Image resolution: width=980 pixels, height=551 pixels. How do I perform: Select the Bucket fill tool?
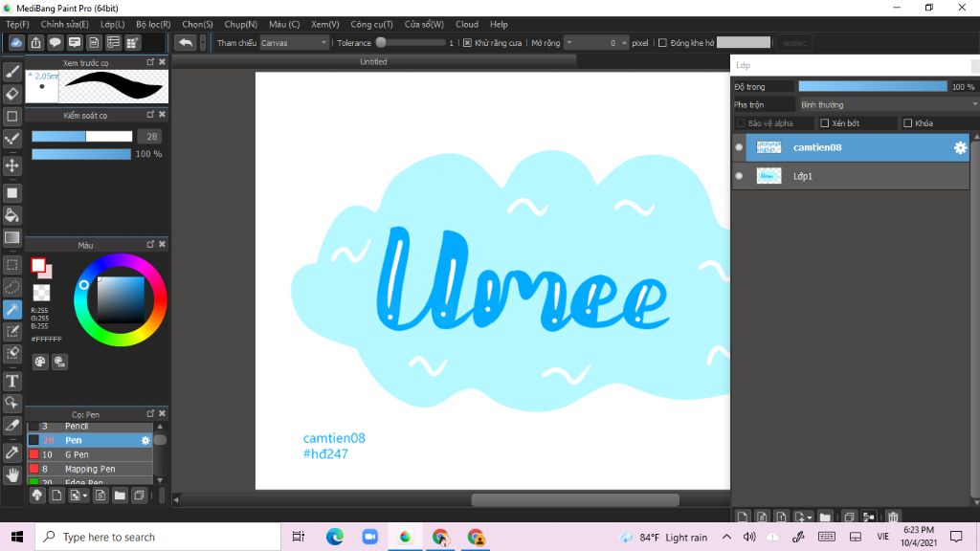[x=11, y=215]
